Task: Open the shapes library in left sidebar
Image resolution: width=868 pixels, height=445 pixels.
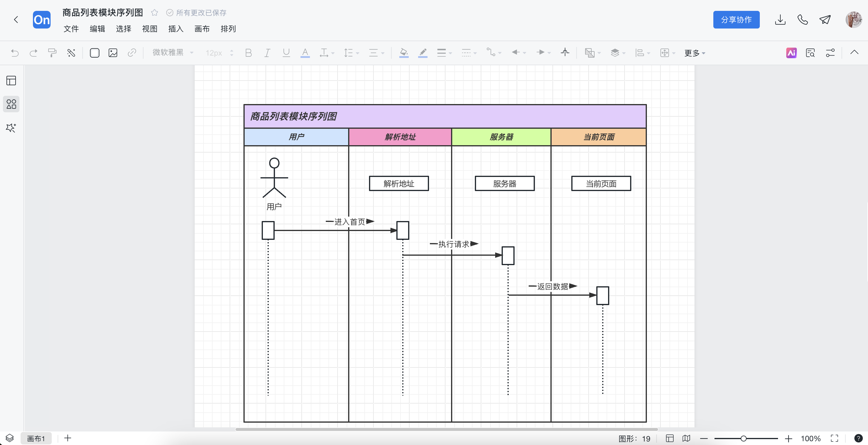Action: [11, 104]
